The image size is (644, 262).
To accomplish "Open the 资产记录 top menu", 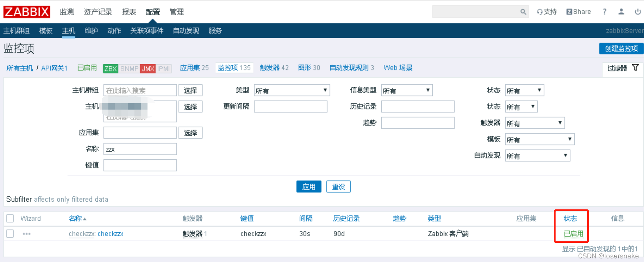I will coord(98,12).
